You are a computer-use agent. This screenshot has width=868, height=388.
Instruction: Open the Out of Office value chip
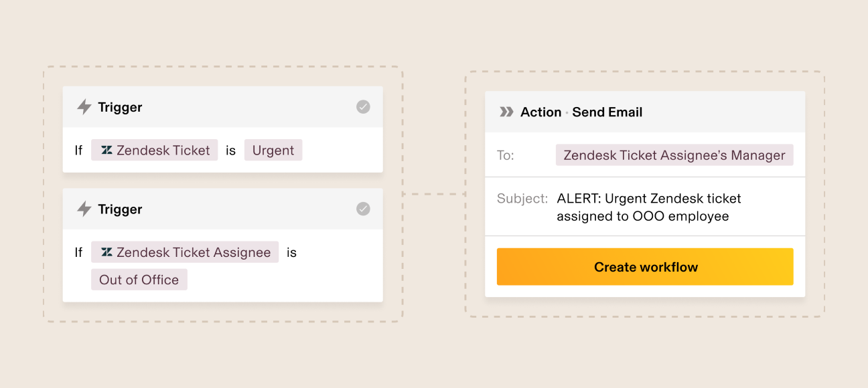coord(139,280)
